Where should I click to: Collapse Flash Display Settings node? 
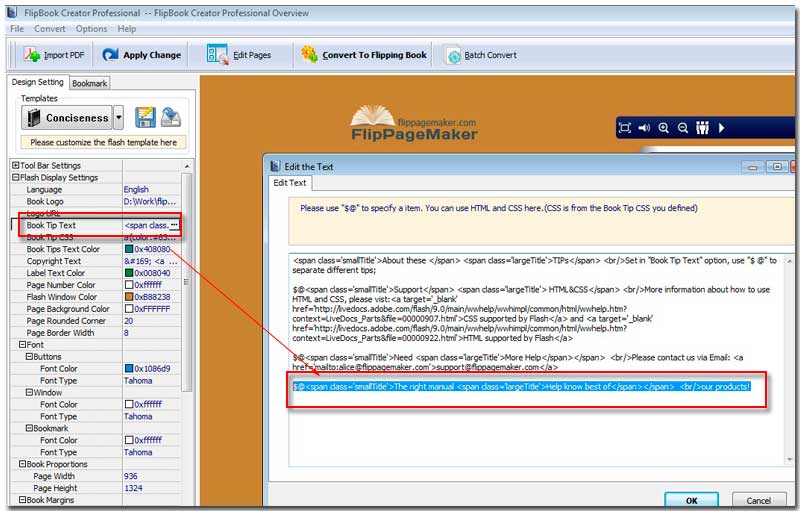tap(16, 177)
